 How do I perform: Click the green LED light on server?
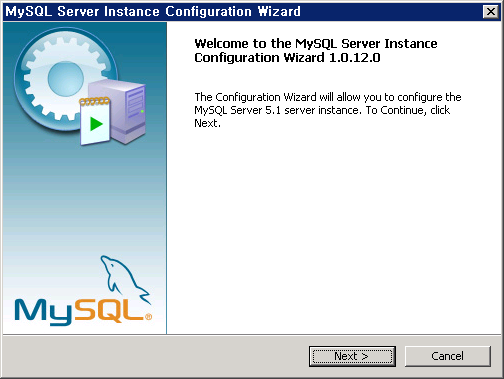[142, 111]
